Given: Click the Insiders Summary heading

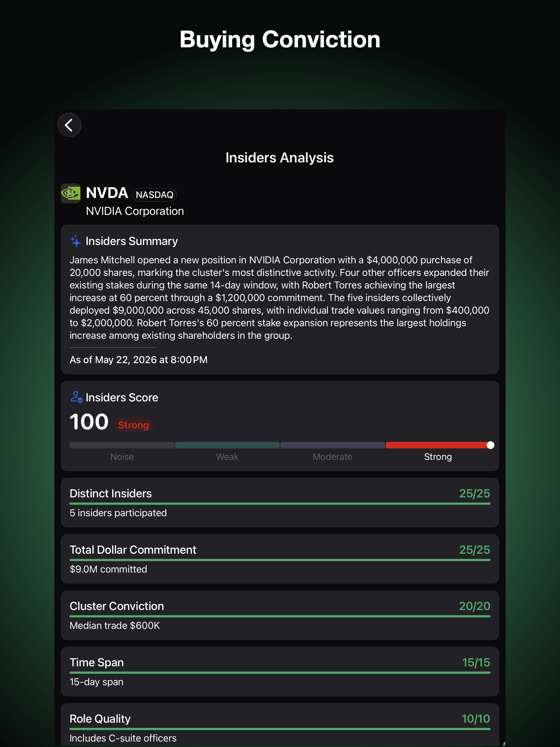Looking at the screenshot, I should [132, 241].
